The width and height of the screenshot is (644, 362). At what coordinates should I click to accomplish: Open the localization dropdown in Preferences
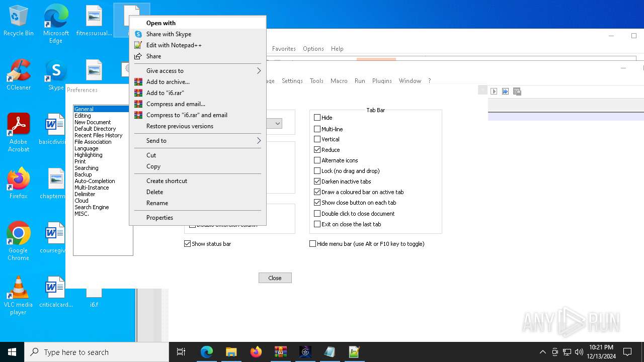[x=277, y=123]
